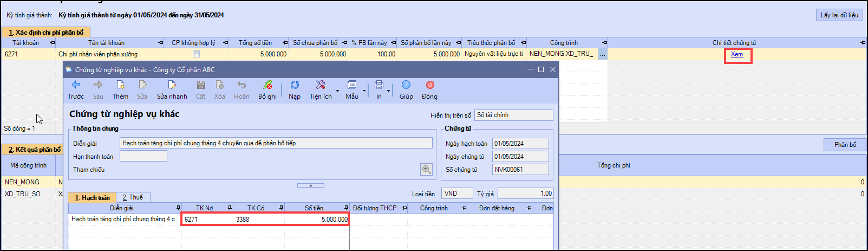Click the Nạp reload icon
Viewport: 868px width, 251px height.
tap(295, 85)
